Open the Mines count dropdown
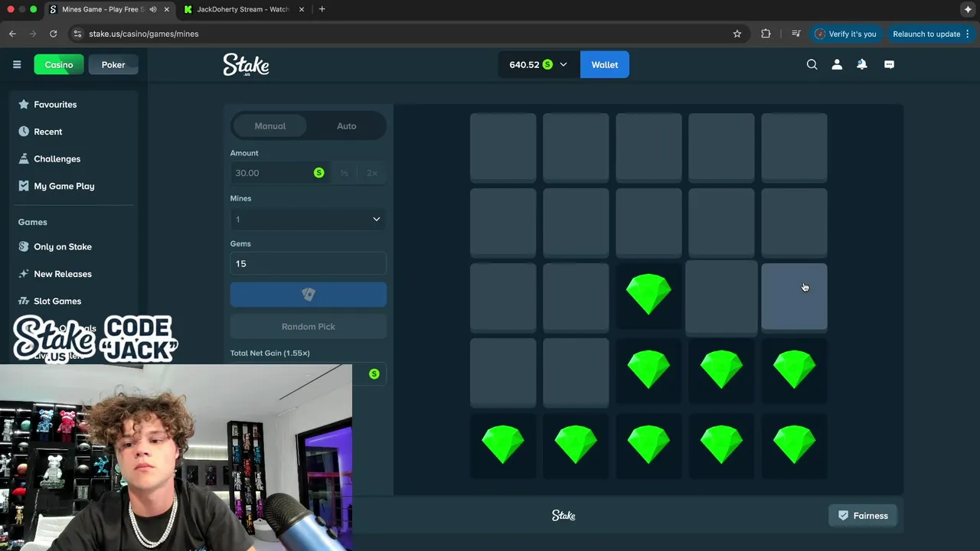 tap(308, 219)
